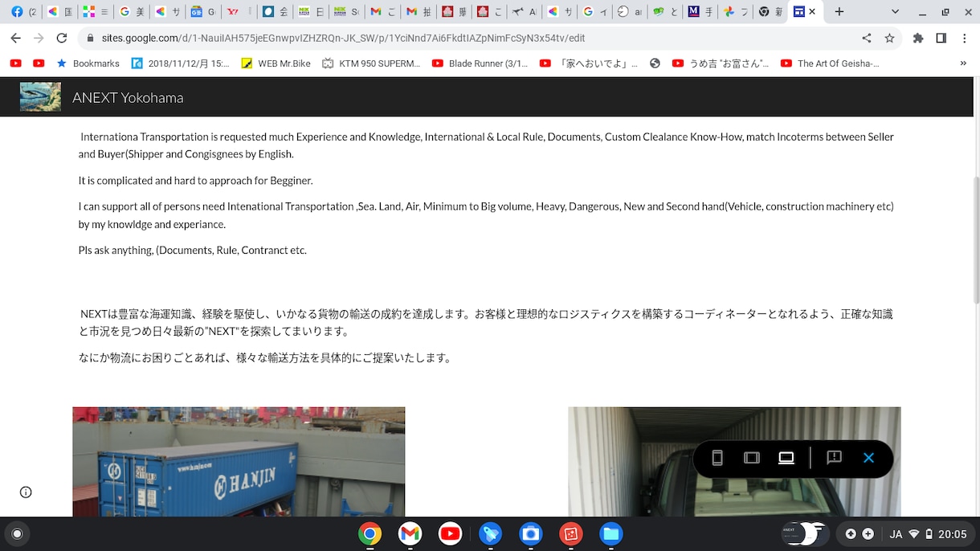
Task: Open the Chrome extensions puzzle icon
Action: [x=918, y=38]
